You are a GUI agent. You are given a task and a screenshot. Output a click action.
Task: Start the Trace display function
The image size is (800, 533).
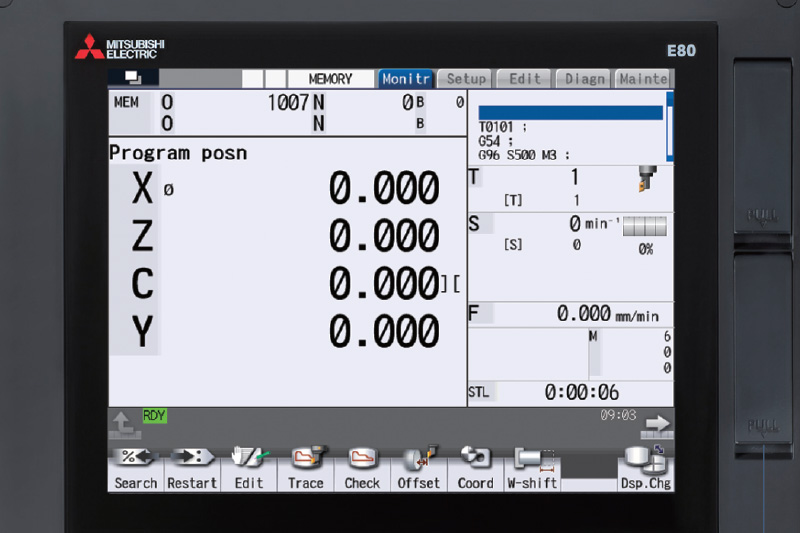(x=305, y=467)
